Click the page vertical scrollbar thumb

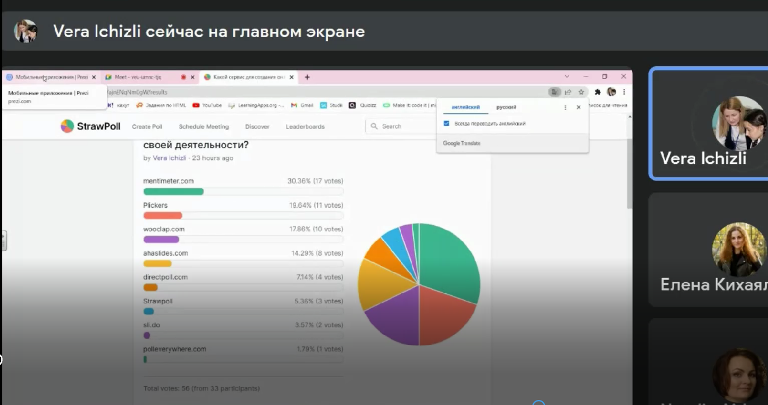[x=630, y=174]
